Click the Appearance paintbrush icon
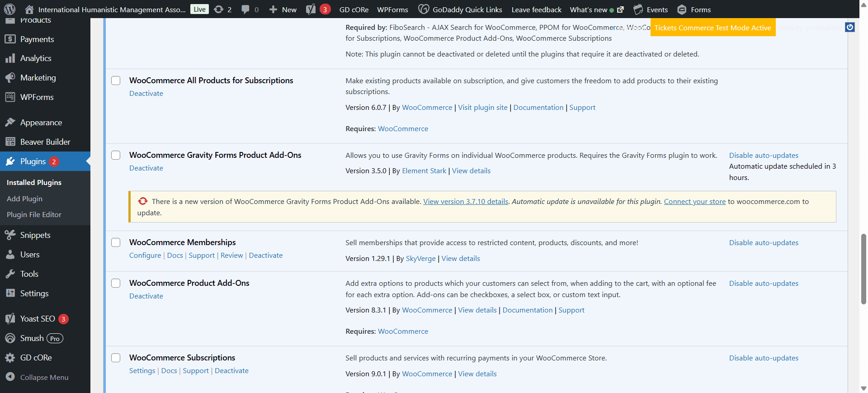This screenshot has height=393, width=868. tap(10, 123)
